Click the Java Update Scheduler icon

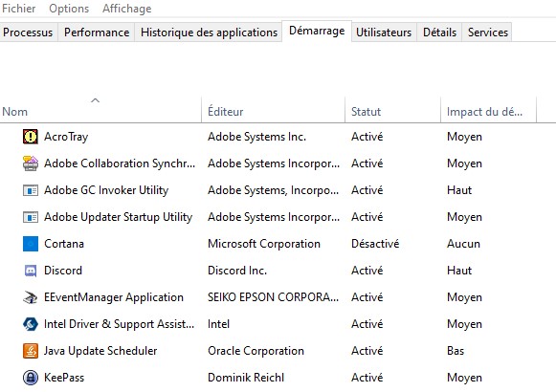tap(30, 351)
